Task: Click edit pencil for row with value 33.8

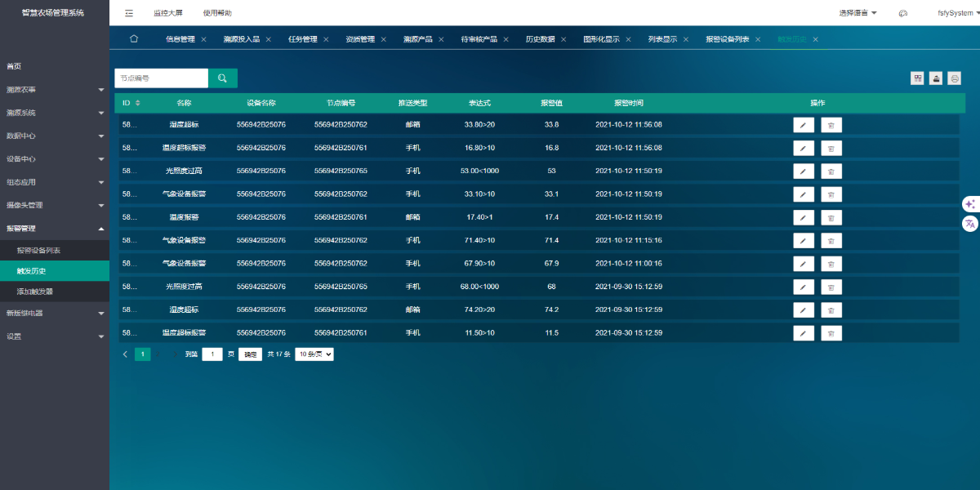Action: pos(803,125)
